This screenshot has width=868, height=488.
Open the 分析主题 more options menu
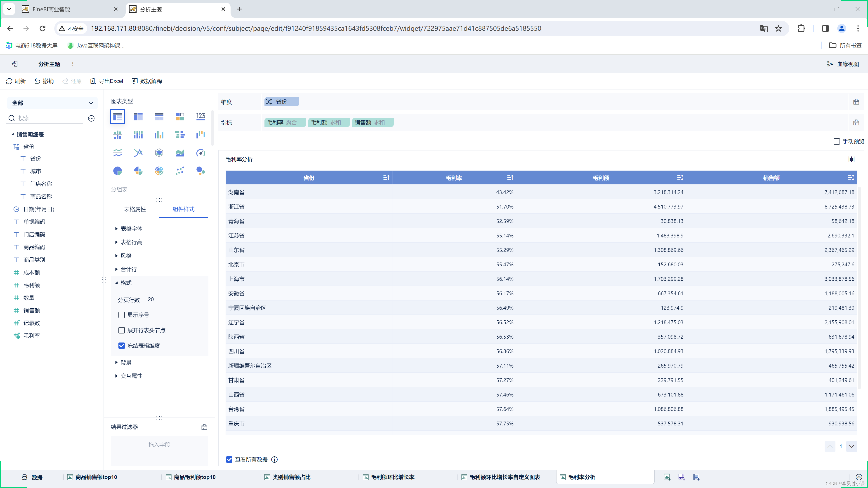pyautogui.click(x=73, y=64)
